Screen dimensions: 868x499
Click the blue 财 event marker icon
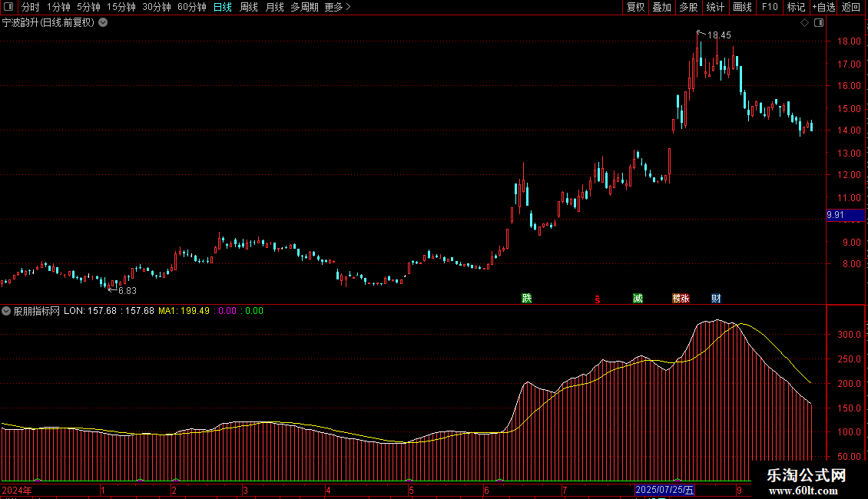(x=716, y=299)
